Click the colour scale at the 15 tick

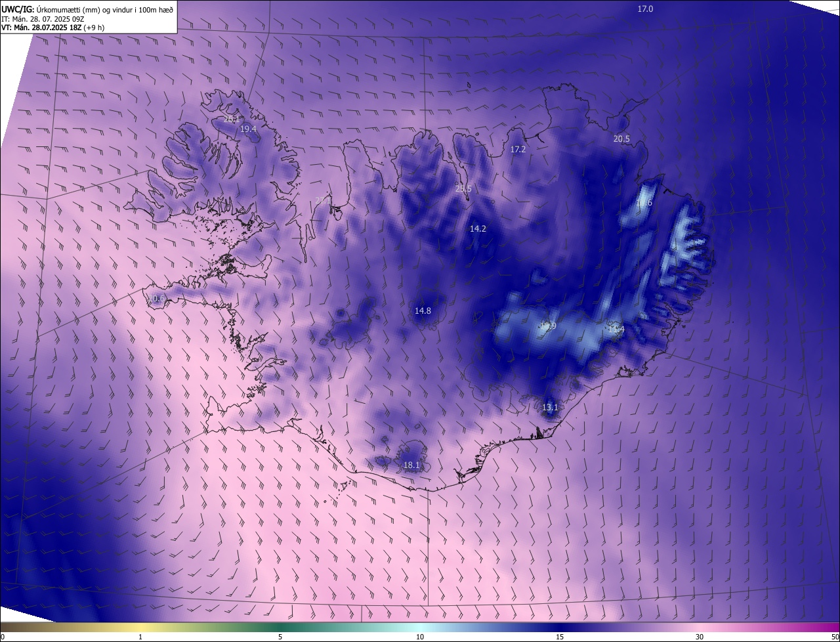click(560, 637)
